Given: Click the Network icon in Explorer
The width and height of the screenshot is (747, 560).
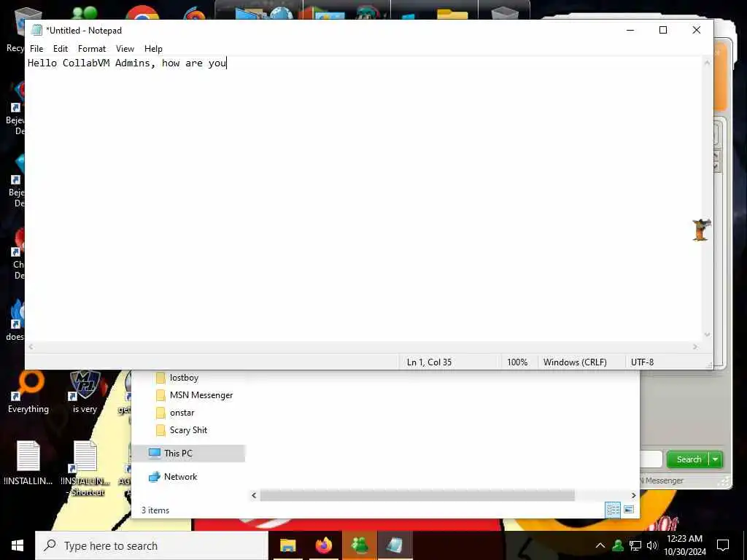Looking at the screenshot, I should (x=155, y=477).
